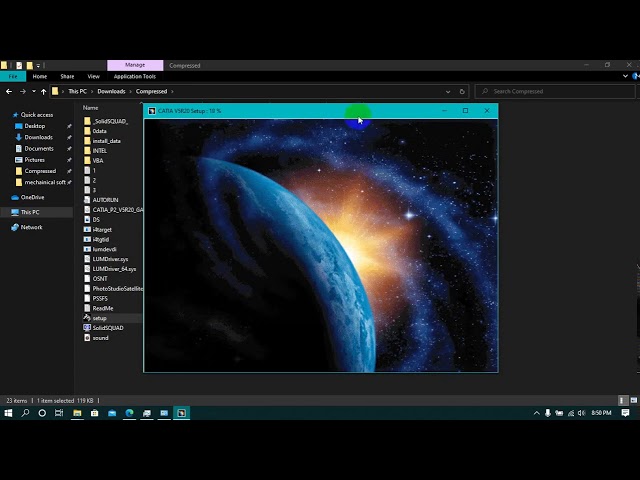
Task: Click CATIA setup icon on the taskbar
Action: 181,413
